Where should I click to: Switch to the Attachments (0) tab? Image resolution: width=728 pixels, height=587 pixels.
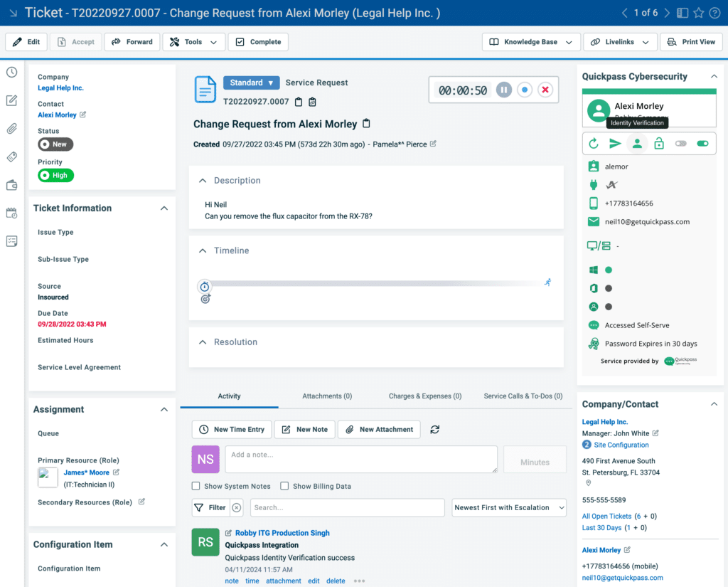tap(327, 396)
